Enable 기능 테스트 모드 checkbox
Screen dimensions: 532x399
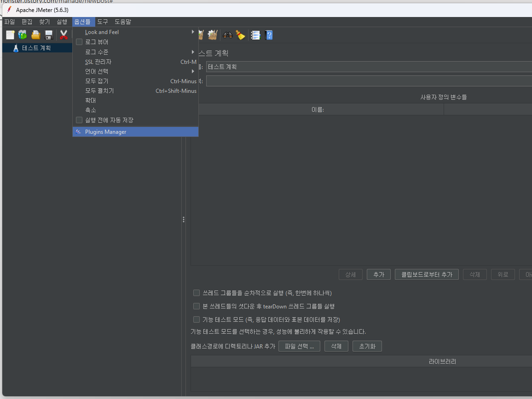coord(197,319)
